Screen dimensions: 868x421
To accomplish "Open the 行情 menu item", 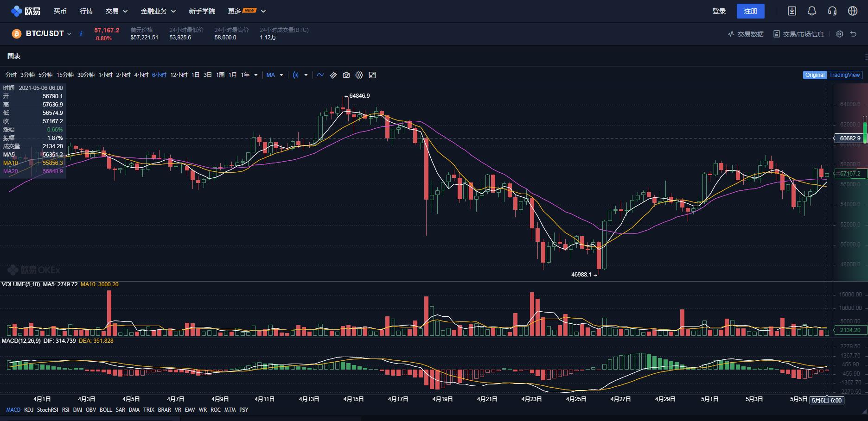I will coord(86,11).
